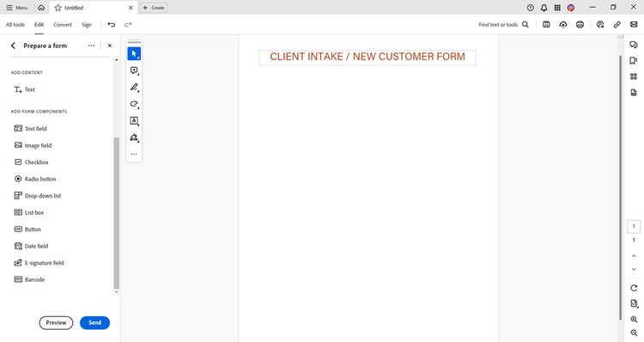Zoom in on the document

coord(634,320)
